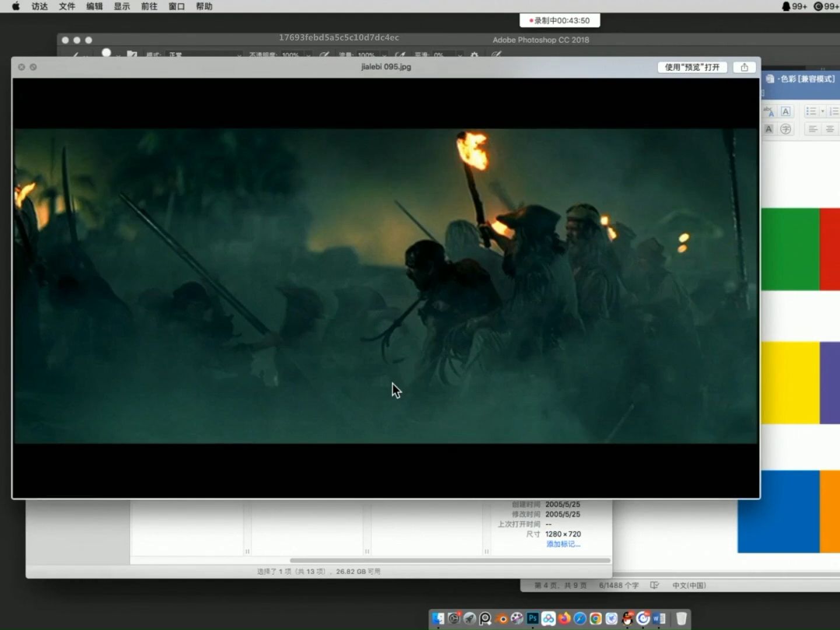Click the Word align left icon
This screenshot has height=630, width=840.
812,129
